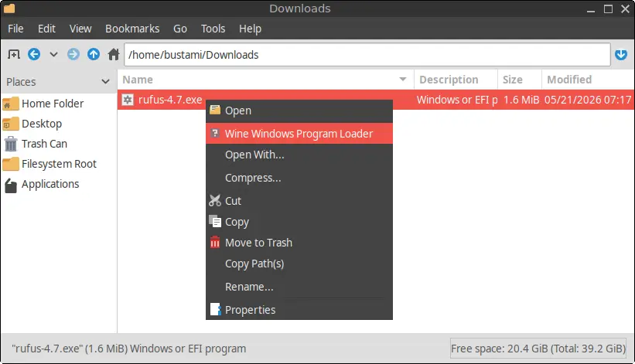Click the red trash icon in menu
Screen dimensions: 635x364
tap(215, 242)
